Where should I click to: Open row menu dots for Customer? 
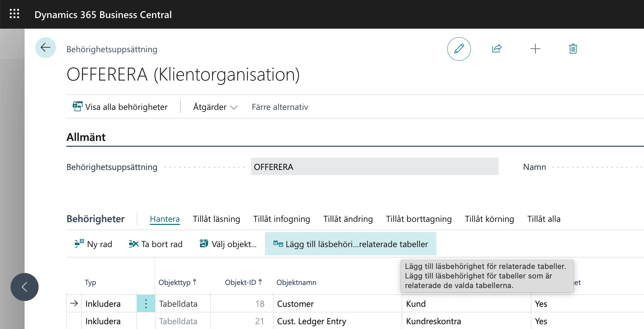click(x=146, y=303)
